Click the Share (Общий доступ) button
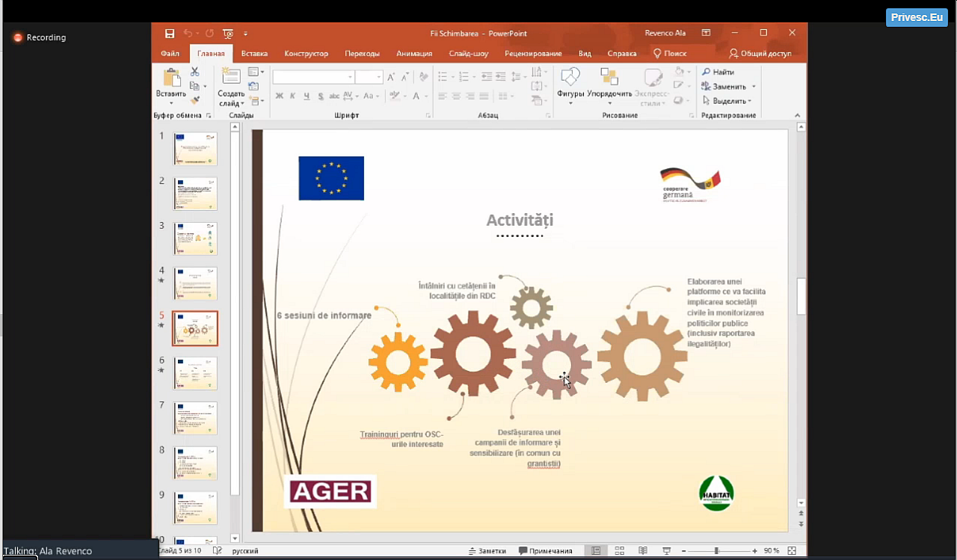Image resolution: width=957 pixels, height=560 pixels. coord(760,54)
